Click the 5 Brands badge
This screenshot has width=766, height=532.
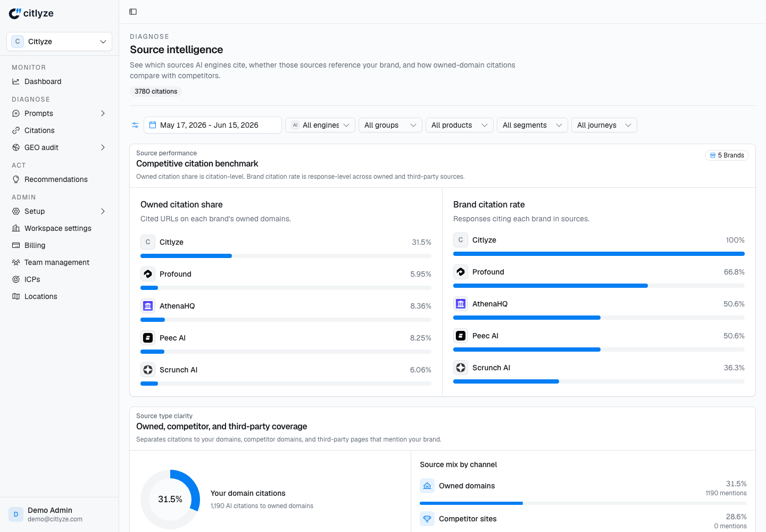point(727,155)
